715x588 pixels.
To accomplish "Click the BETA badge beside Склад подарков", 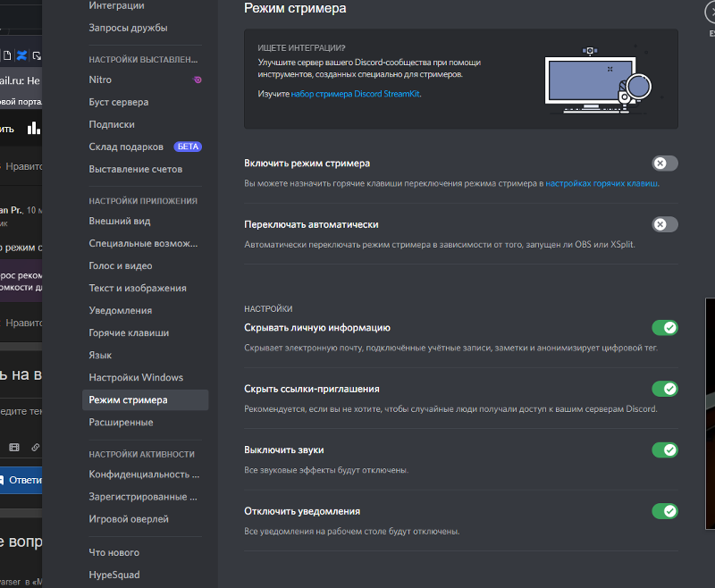I will pyautogui.click(x=187, y=147).
